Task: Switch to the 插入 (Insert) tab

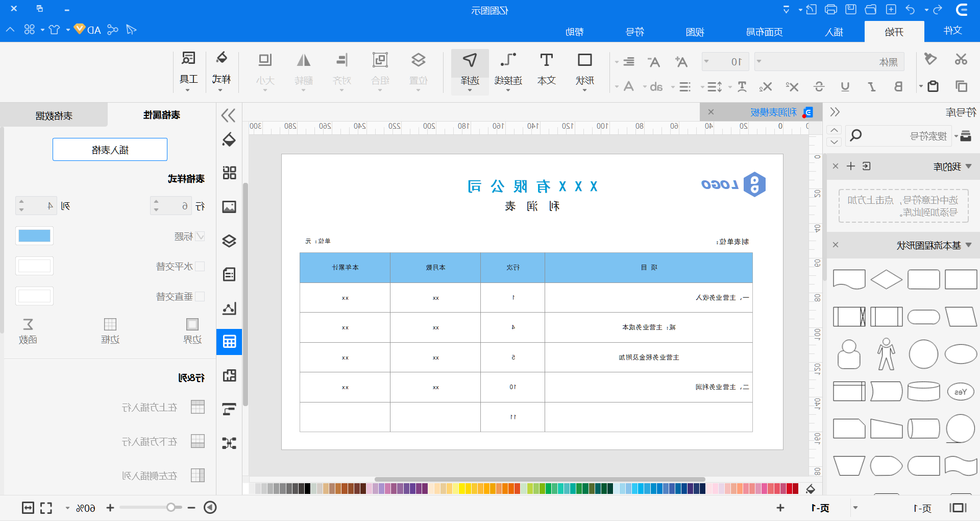Action: click(834, 32)
